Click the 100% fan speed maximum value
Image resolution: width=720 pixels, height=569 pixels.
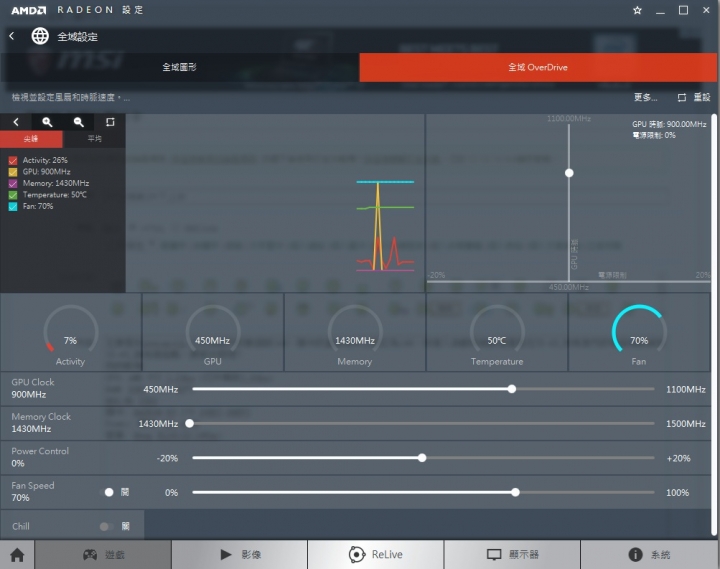point(677,493)
